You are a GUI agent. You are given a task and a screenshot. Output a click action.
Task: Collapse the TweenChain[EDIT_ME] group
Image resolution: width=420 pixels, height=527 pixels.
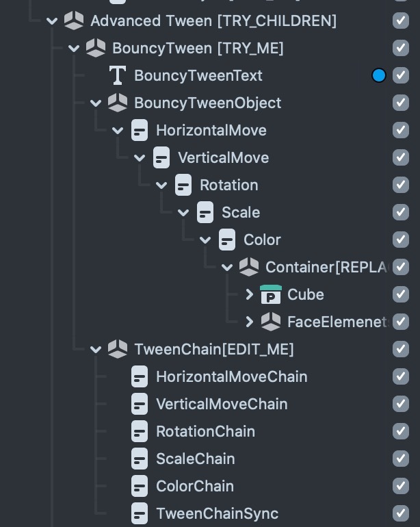pos(96,349)
